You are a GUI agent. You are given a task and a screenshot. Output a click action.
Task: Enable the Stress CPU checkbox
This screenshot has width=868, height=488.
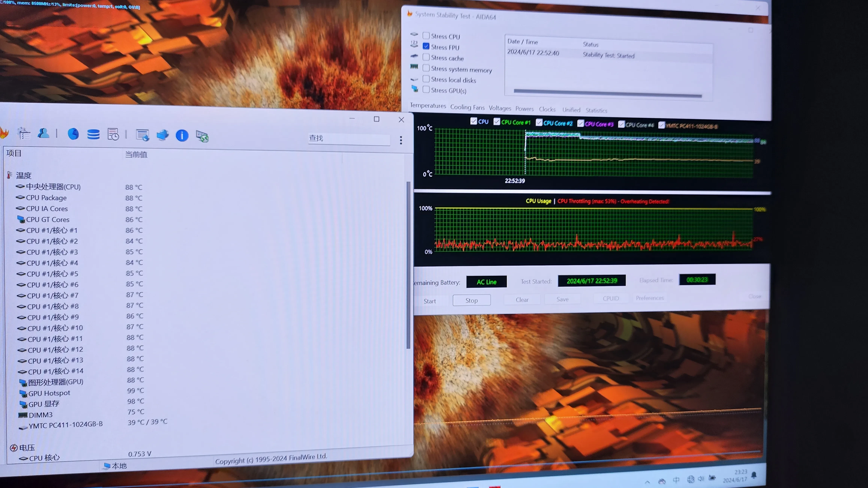pyautogui.click(x=426, y=35)
